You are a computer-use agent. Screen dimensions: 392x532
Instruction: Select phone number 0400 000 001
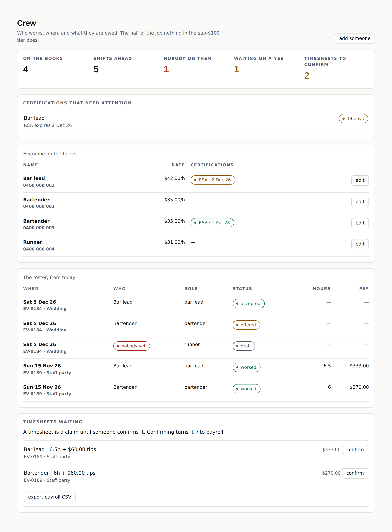[39, 185]
